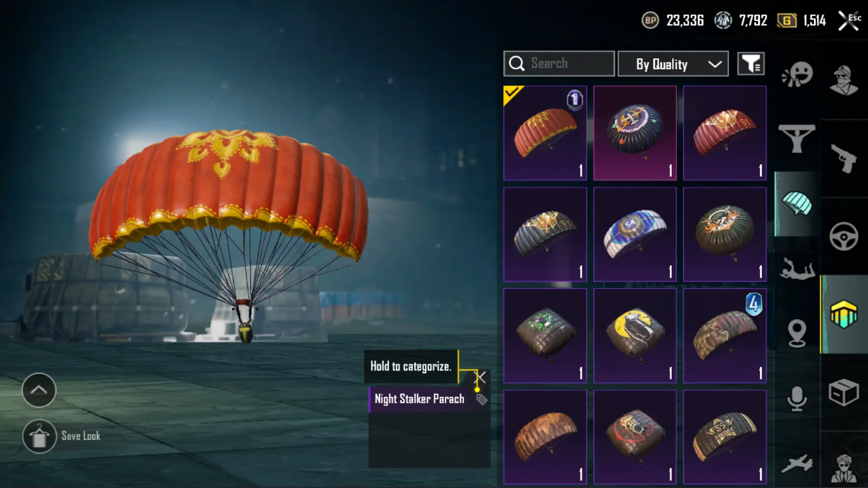The image size is (868, 488).
Task: Open the emote category icon
Action: pyautogui.click(x=797, y=75)
